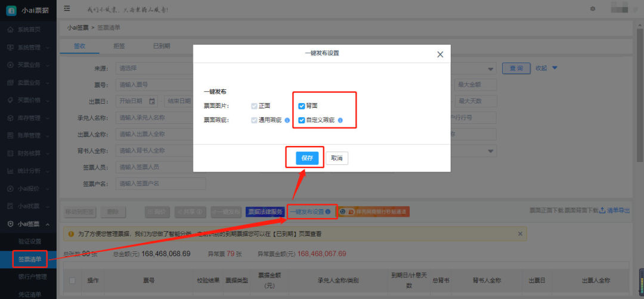Uncheck the 背面 checkbox

tap(302, 106)
